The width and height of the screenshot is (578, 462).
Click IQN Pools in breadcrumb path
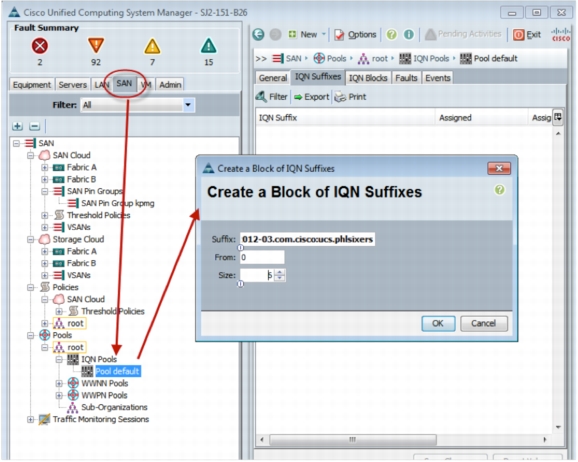pos(424,58)
